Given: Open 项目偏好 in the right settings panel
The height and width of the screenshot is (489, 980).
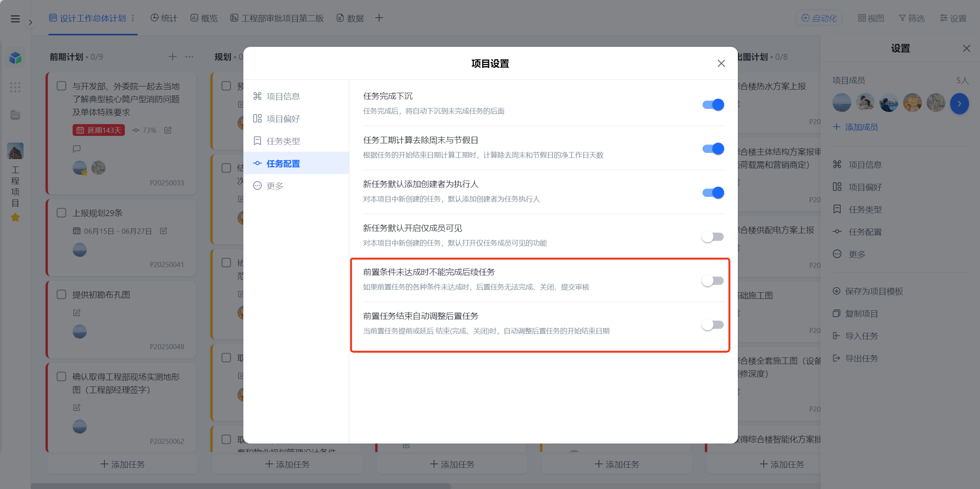Looking at the screenshot, I should coord(858,187).
